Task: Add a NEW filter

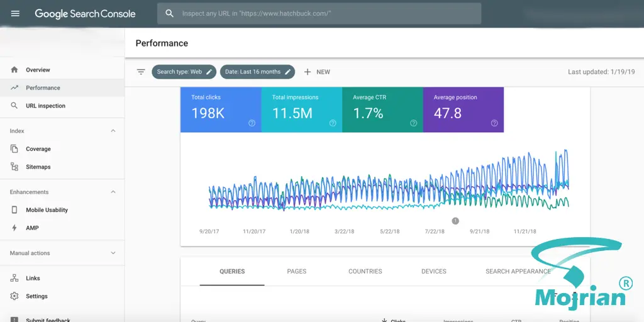Action: [317, 72]
